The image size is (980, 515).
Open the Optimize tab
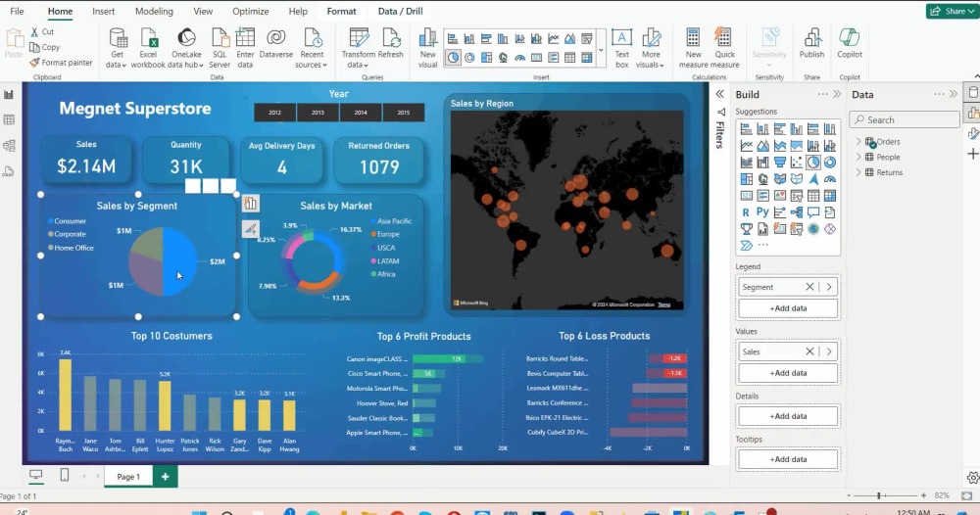click(x=251, y=11)
